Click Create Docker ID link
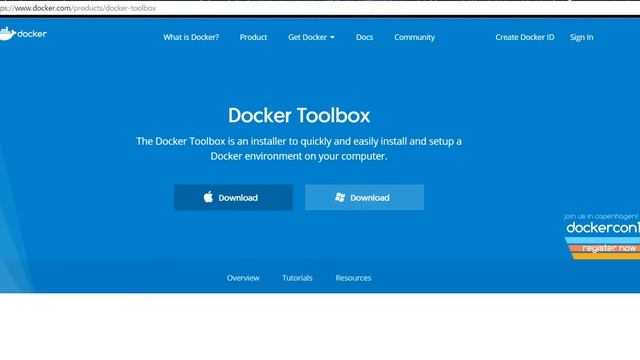The image size is (640, 360). tap(524, 37)
